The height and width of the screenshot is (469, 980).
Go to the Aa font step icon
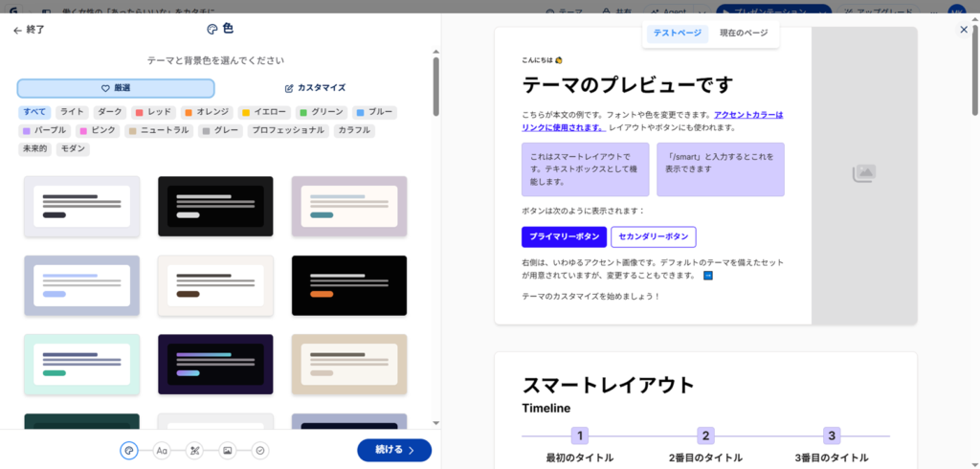[x=162, y=450]
